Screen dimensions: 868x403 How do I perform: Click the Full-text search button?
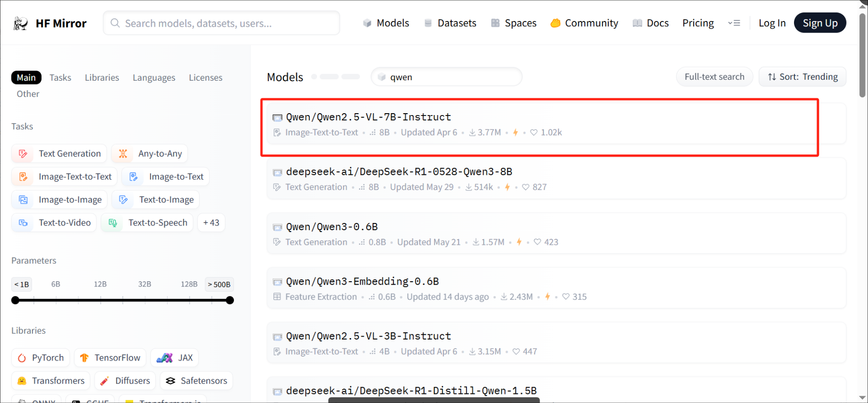pyautogui.click(x=714, y=77)
